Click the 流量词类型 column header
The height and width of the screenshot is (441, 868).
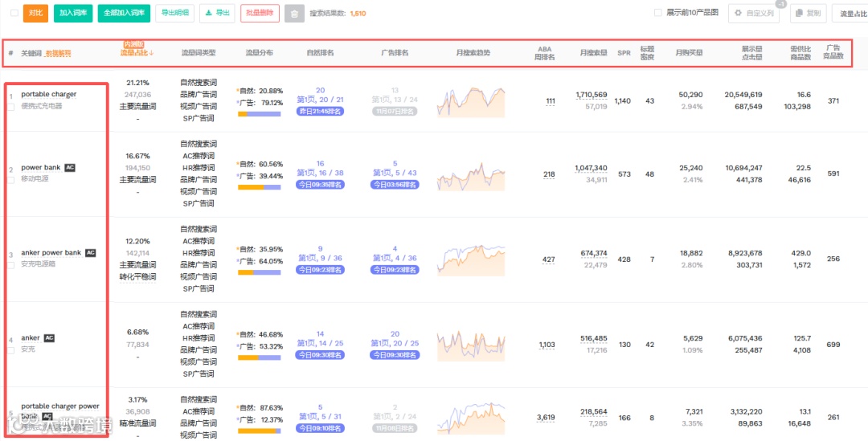[x=199, y=53]
